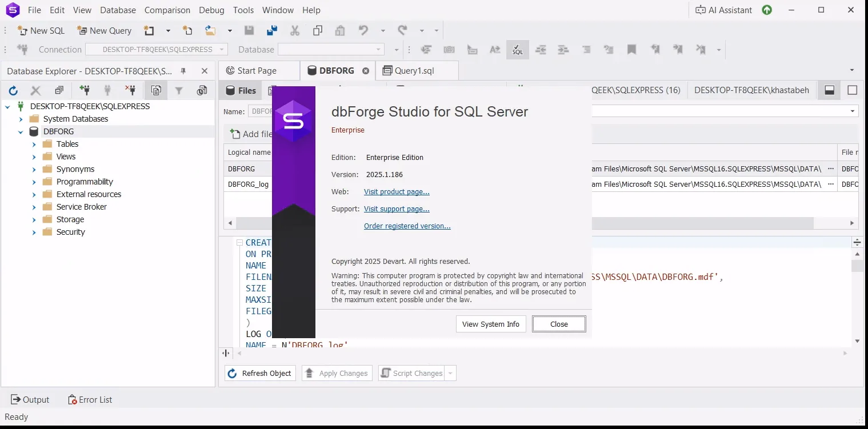Click the Copy icon in the toolbar

[317, 31]
